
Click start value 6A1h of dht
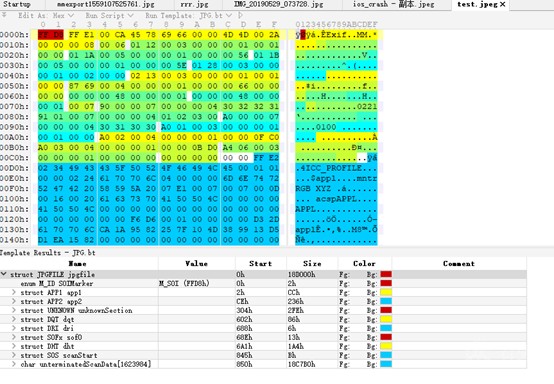click(x=244, y=346)
